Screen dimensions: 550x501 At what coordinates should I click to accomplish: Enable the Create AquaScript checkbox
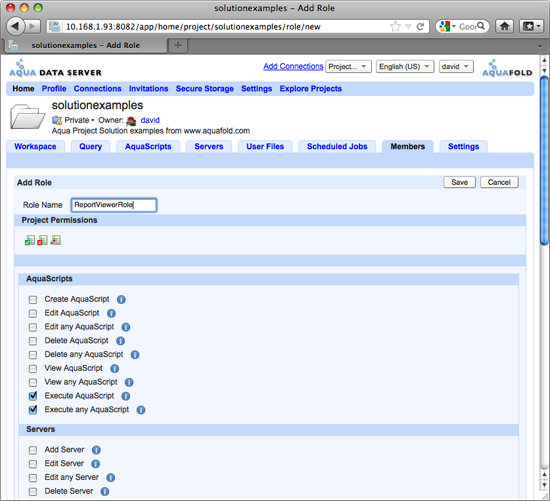click(x=33, y=300)
